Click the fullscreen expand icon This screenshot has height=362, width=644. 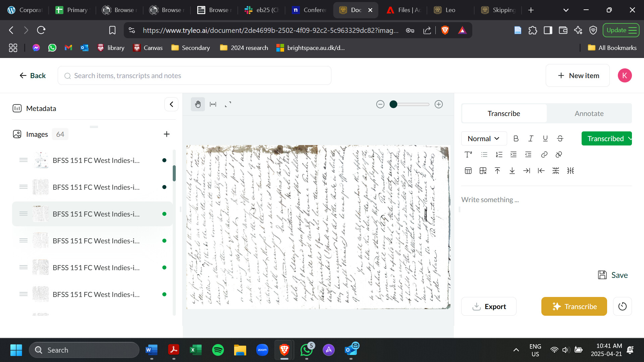(x=228, y=104)
